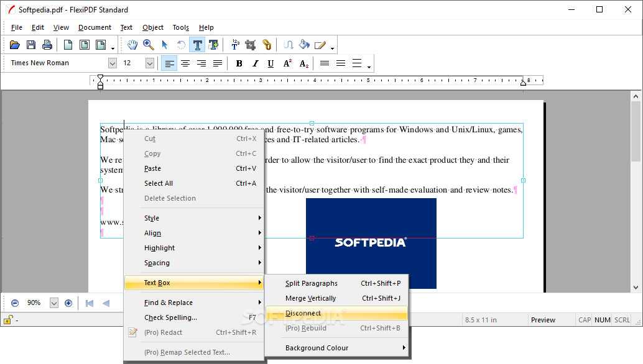The image size is (643, 364).
Task: Select the Zoom magnifier tool
Action: (x=149, y=45)
